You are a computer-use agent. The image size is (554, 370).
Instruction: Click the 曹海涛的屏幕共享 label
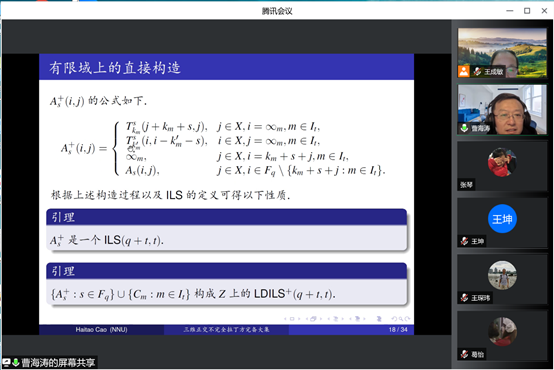tap(58, 363)
